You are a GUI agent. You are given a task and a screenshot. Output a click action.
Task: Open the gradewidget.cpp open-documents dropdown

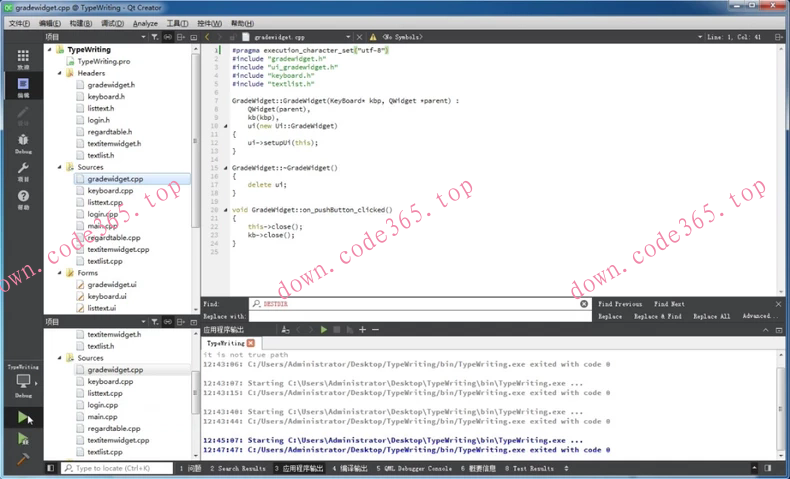(x=347, y=37)
